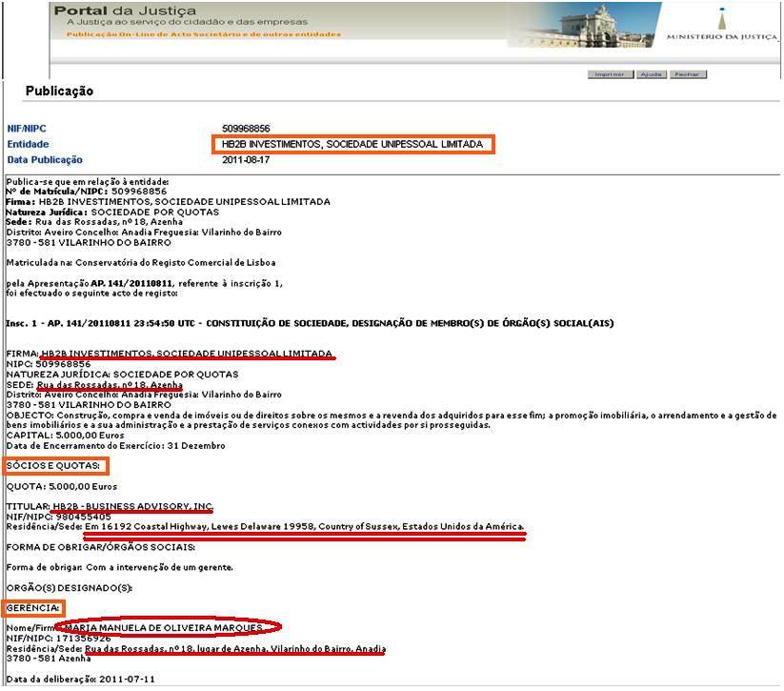
Task: Click the name MARIA MANUELA DE OLIVEIRA MARQUES
Action: coord(164,628)
